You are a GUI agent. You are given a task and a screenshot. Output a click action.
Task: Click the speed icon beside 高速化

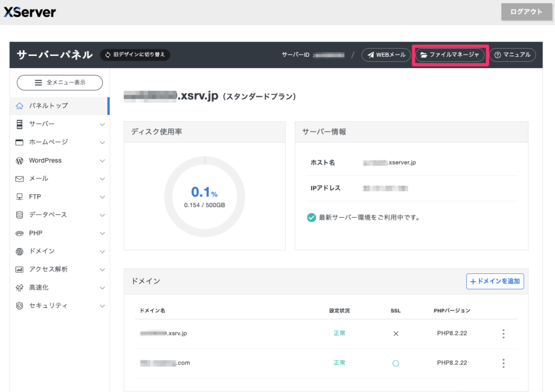[x=20, y=288]
